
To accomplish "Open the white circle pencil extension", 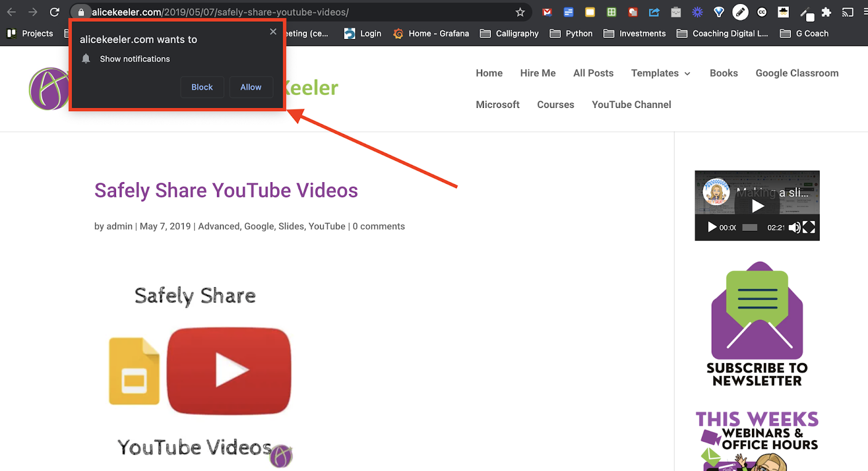I will pos(741,12).
